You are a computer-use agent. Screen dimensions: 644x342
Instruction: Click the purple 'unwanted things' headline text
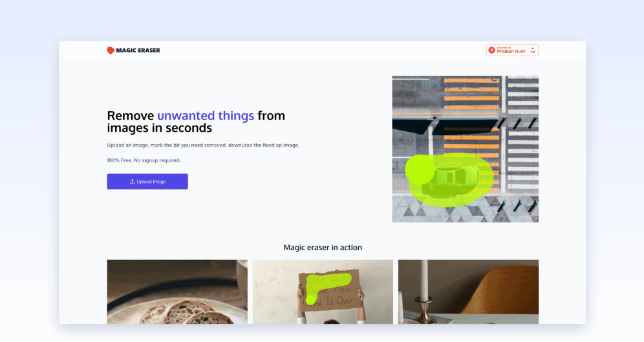(x=206, y=115)
